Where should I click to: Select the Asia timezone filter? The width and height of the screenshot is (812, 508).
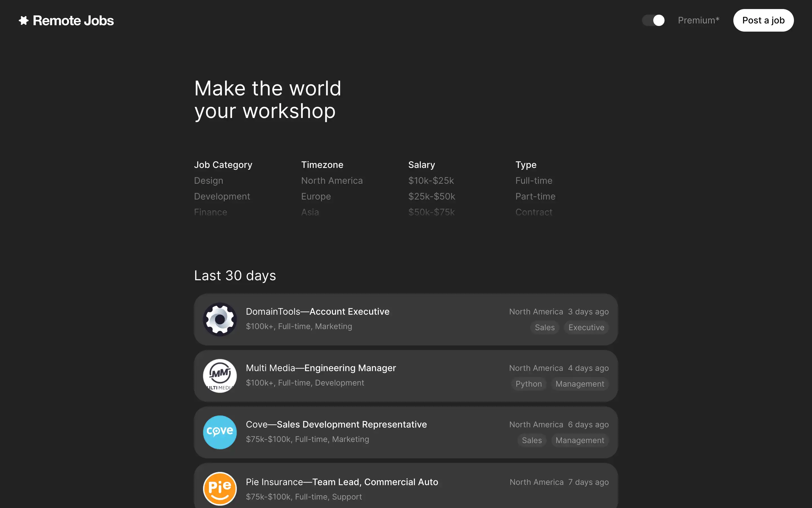coord(310,212)
